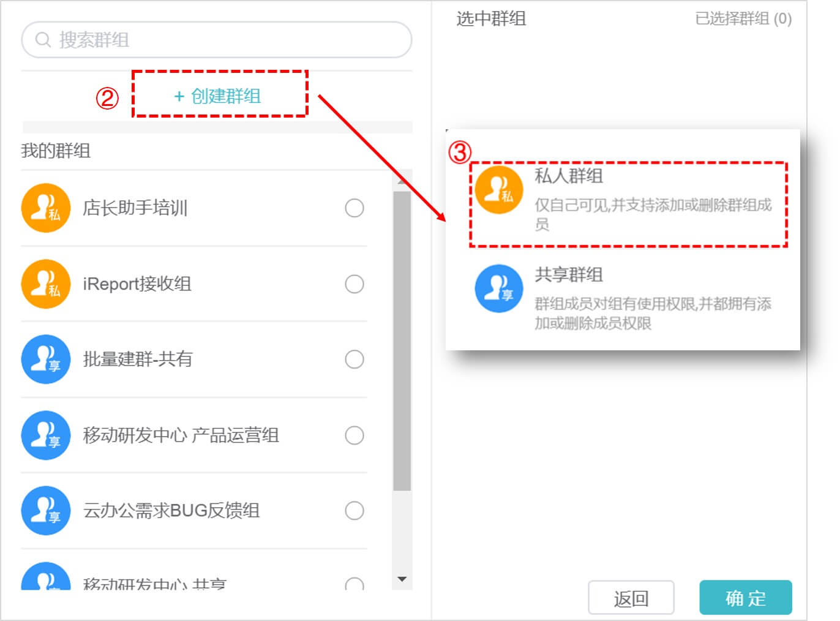840x621 pixels.
Task: Select radio button for 移动研发中心 产品运营组
Action: click(354, 435)
